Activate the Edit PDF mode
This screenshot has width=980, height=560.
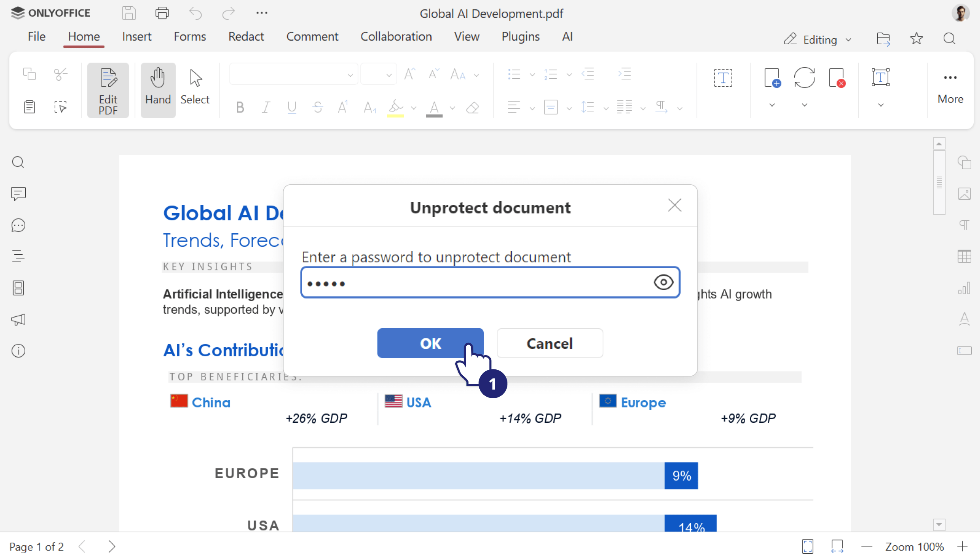tap(108, 90)
